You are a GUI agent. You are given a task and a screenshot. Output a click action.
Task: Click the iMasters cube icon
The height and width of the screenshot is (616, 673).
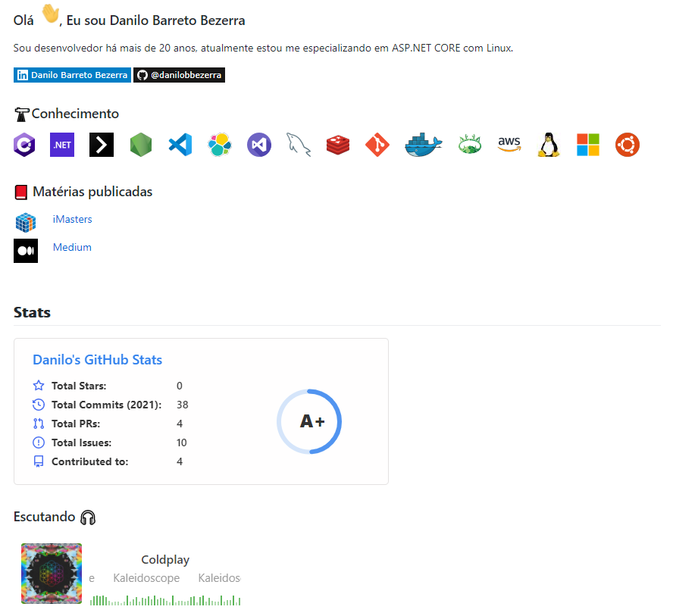coord(26,223)
